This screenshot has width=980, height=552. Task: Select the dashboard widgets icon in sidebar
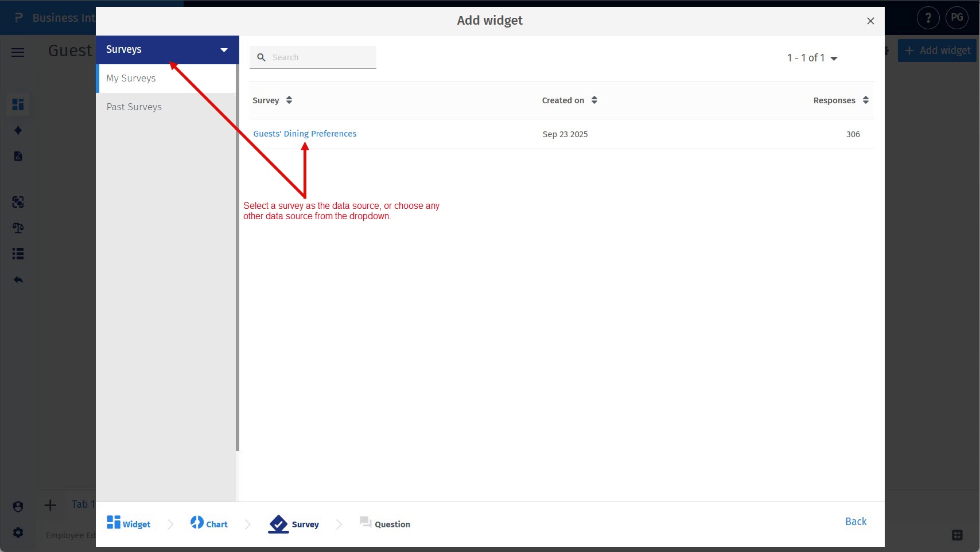(x=18, y=104)
